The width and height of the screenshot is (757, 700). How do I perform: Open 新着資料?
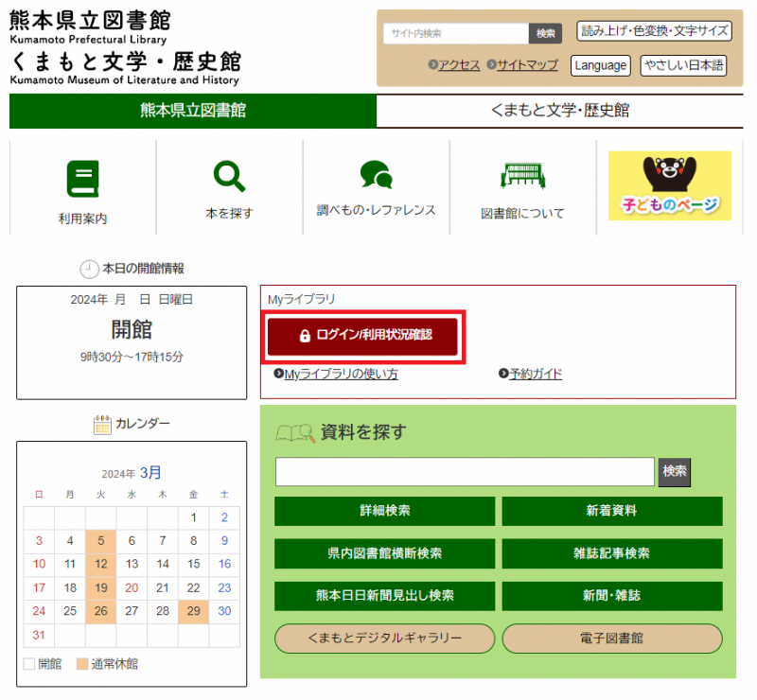tap(612, 511)
